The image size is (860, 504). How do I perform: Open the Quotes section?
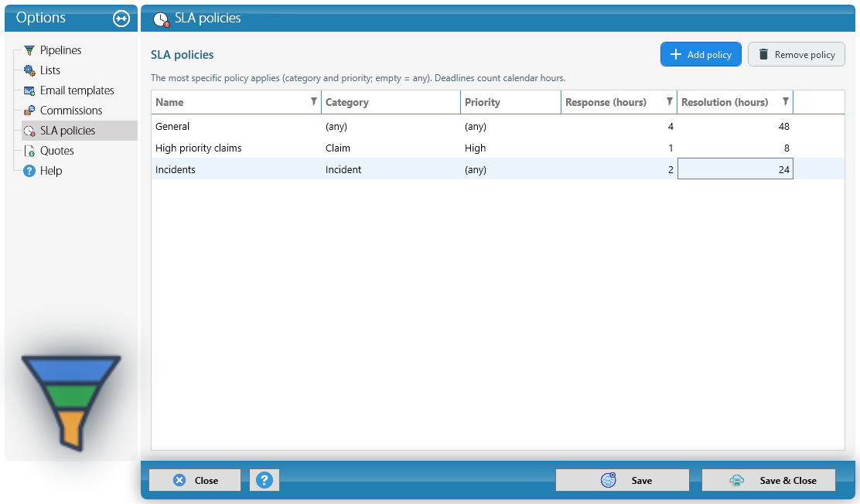click(56, 151)
